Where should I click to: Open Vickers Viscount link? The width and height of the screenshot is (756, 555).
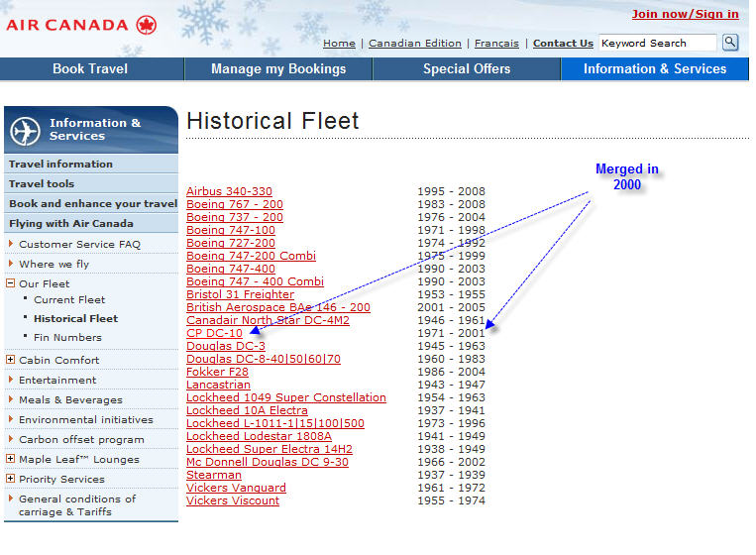coord(233,500)
